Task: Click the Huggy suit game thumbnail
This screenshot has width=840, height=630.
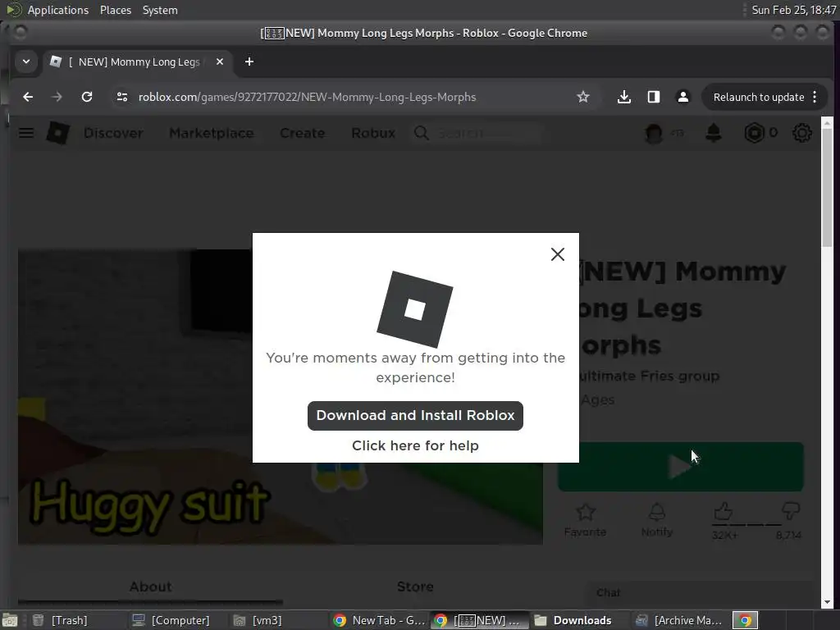Action: click(x=281, y=397)
